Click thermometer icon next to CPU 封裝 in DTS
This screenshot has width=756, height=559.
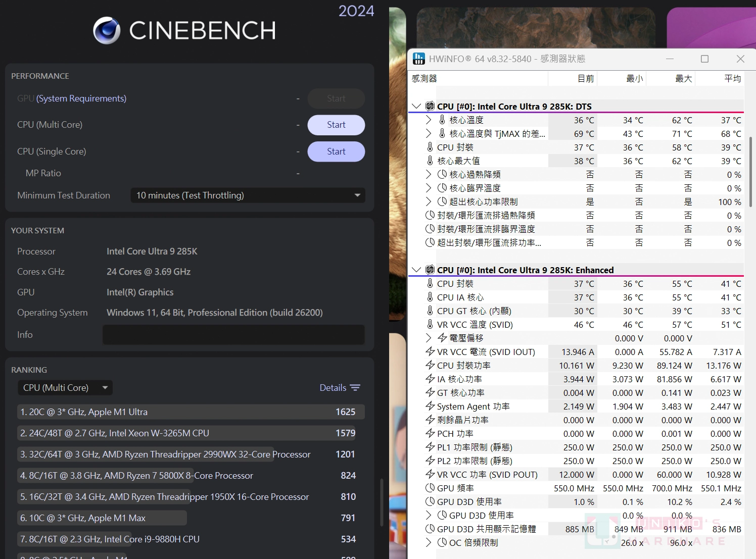coord(430,147)
